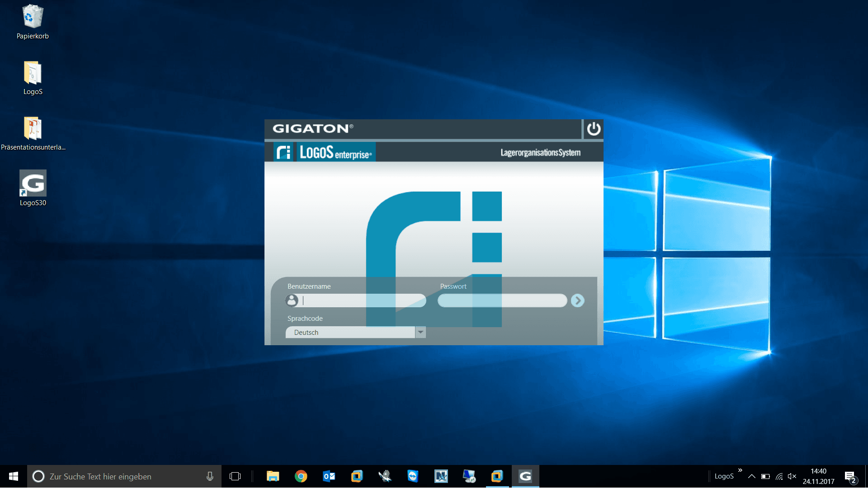
Task: Click the muted volume tray icon
Action: tap(792, 476)
